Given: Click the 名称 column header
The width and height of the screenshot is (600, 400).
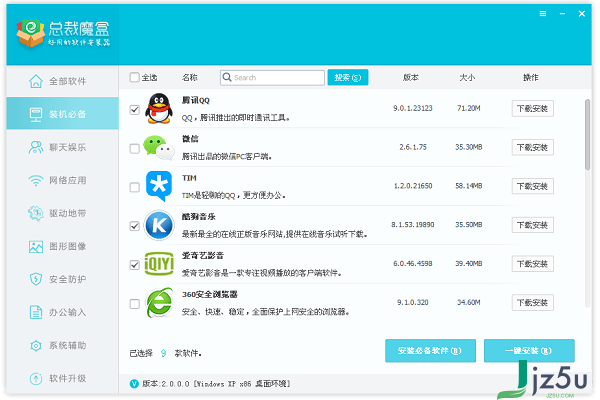Looking at the screenshot, I should 189,77.
